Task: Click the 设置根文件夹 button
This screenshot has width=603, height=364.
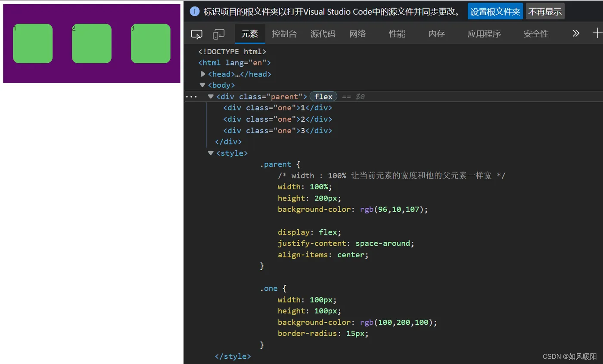Action: click(495, 11)
